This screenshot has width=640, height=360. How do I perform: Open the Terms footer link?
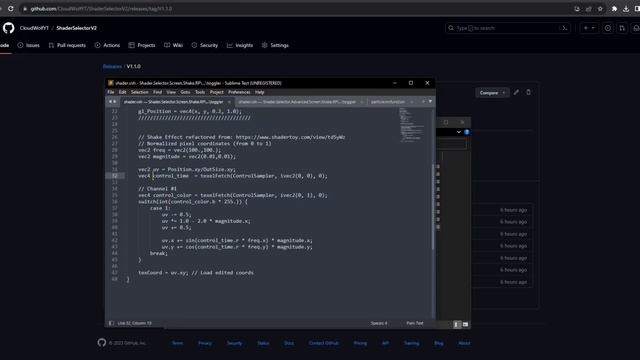pos(177,343)
